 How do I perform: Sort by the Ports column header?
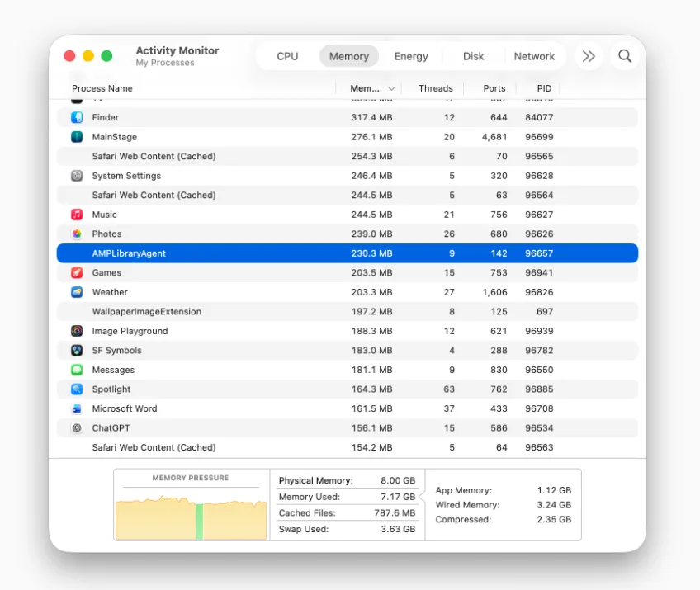point(494,88)
